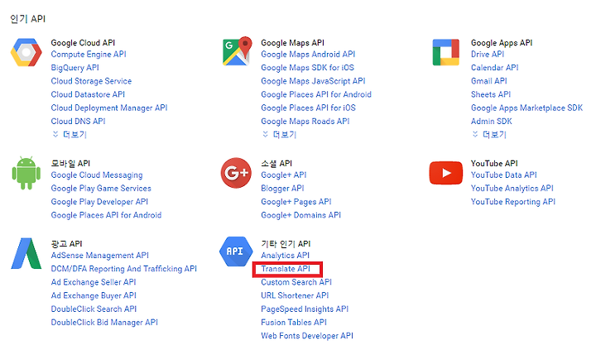The width and height of the screenshot is (596, 364).
Task: Click the 기타 인기 API heading
Action: coord(286,243)
